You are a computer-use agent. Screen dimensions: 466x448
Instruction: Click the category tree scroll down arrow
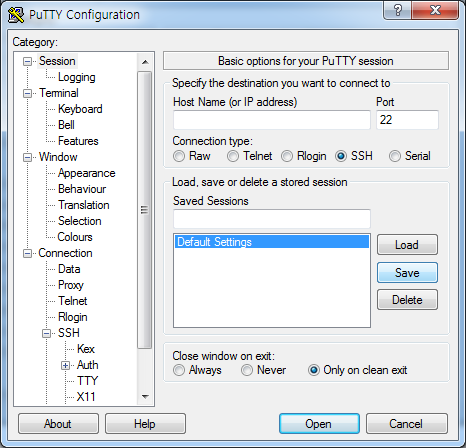145,397
